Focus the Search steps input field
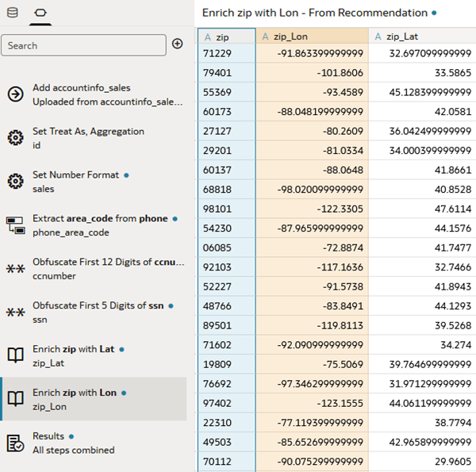This screenshot has height=472, width=476. click(83, 45)
